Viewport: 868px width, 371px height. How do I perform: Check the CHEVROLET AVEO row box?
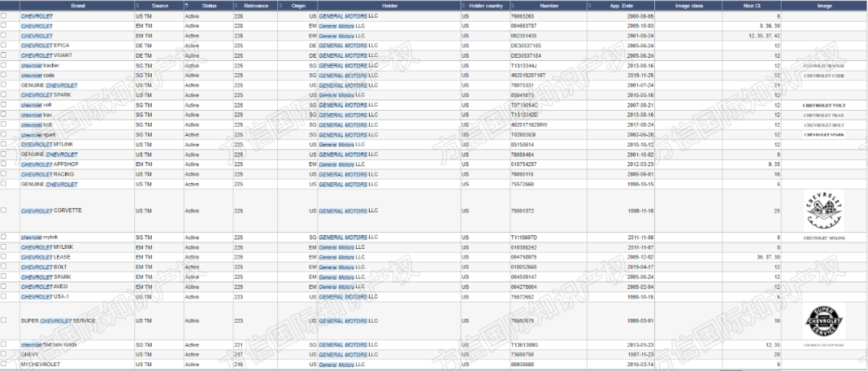coord(4,287)
